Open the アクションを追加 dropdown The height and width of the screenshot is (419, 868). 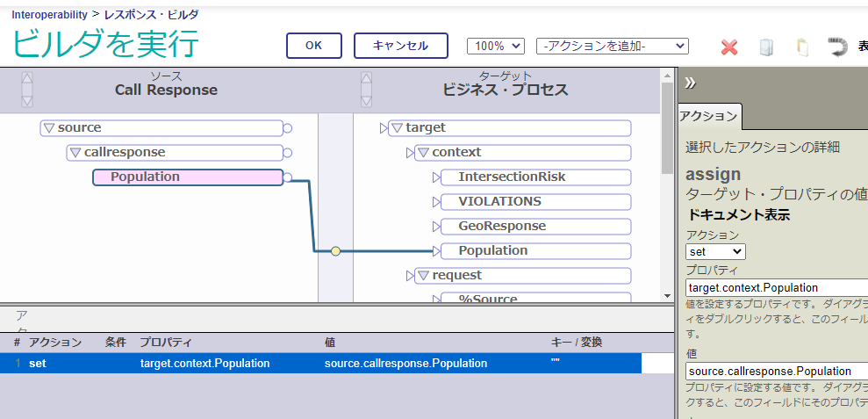pyautogui.click(x=612, y=46)
